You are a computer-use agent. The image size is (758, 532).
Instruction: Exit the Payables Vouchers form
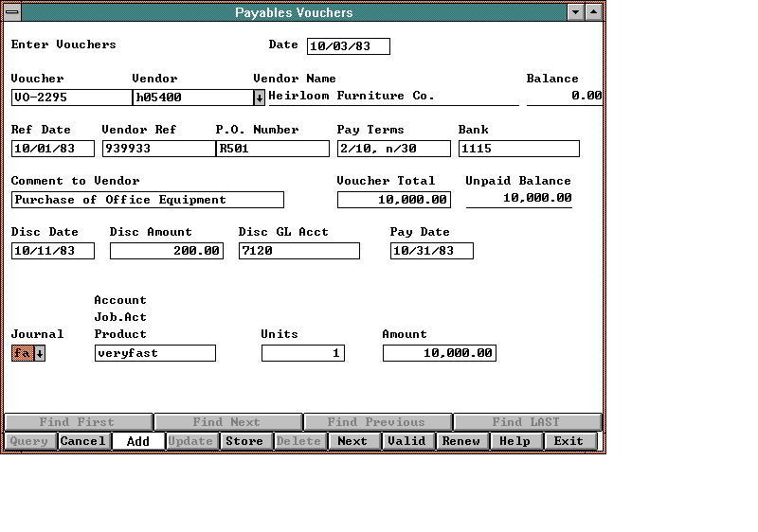[x=569, y=441]
